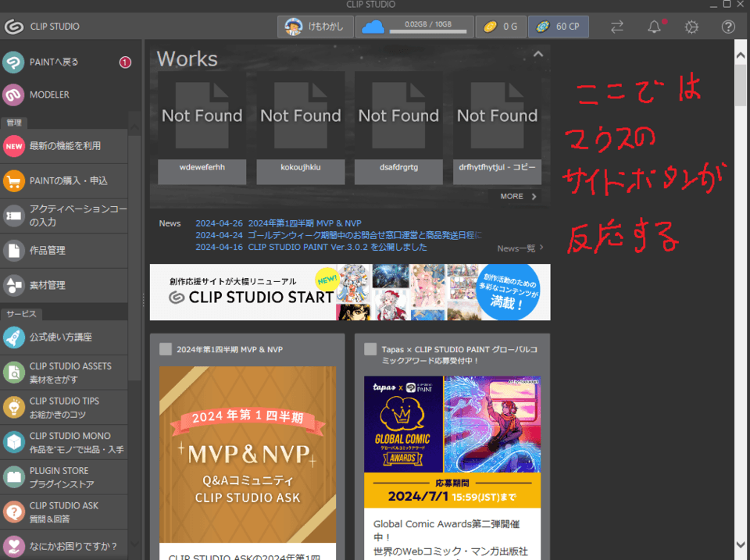This screenshot has width=750, height=560.
Task: Open なにかお困りですか？ help item
Action: [64, 546]
